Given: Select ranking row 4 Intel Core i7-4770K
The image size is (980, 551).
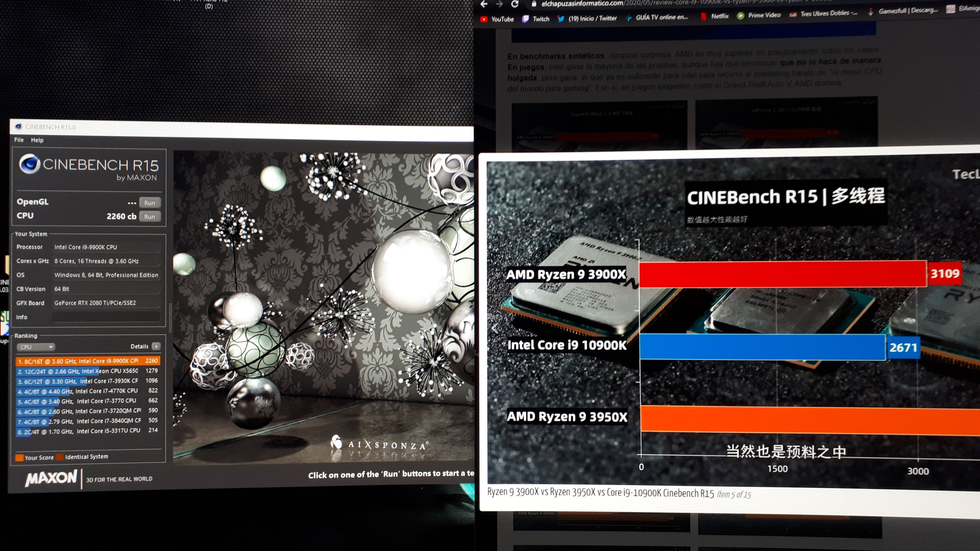Looking at the screenshot, I should (x=87, y=391).
